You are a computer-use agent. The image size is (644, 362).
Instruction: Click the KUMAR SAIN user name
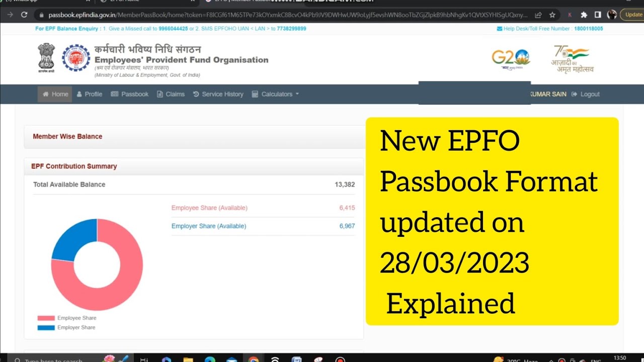pyautogui.click(x=548, y=94)
